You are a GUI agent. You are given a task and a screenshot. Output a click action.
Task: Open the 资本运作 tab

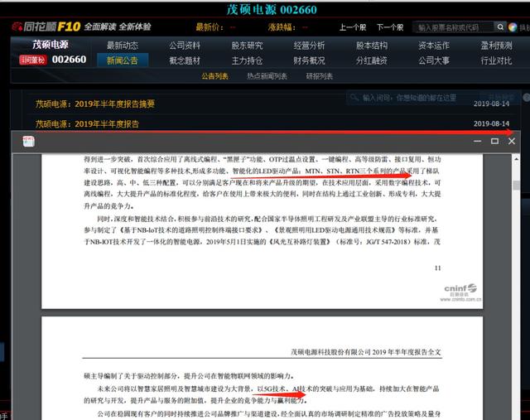tap(434, 46)
